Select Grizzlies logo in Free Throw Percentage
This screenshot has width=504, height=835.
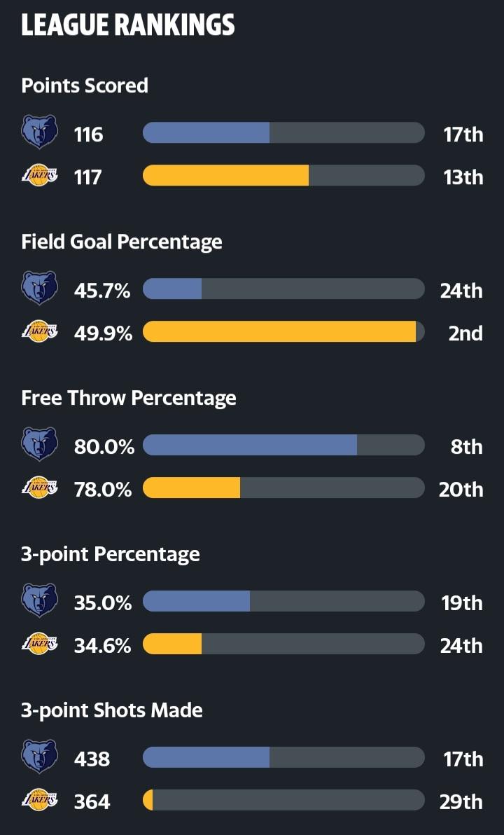[x=39, y=445]
